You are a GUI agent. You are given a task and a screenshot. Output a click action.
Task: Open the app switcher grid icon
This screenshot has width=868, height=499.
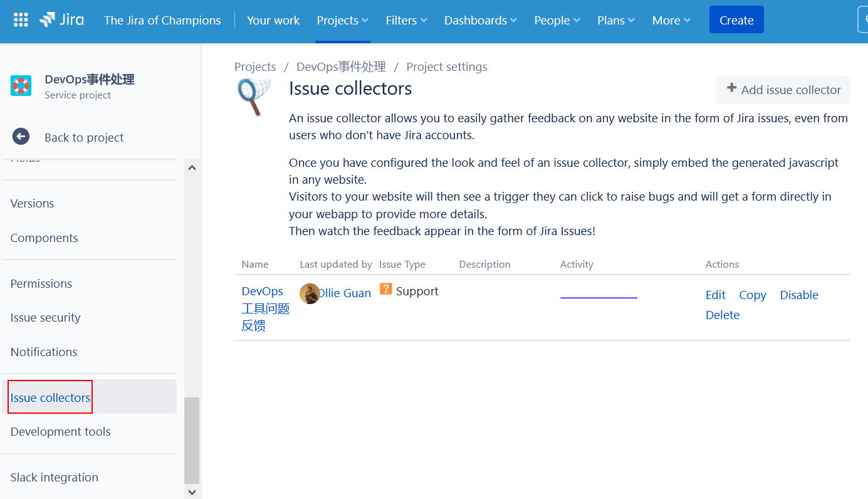click(x=21, y=20)
